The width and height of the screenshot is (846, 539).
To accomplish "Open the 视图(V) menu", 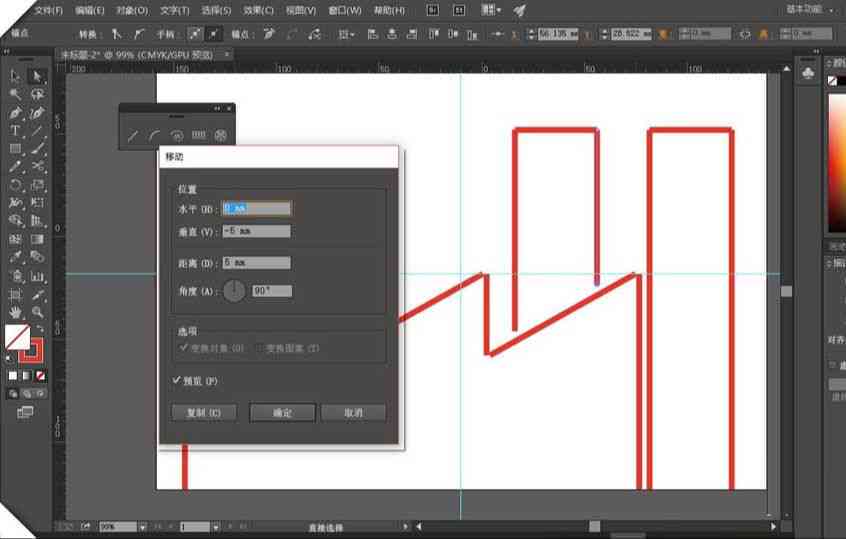I will [301, 10].
